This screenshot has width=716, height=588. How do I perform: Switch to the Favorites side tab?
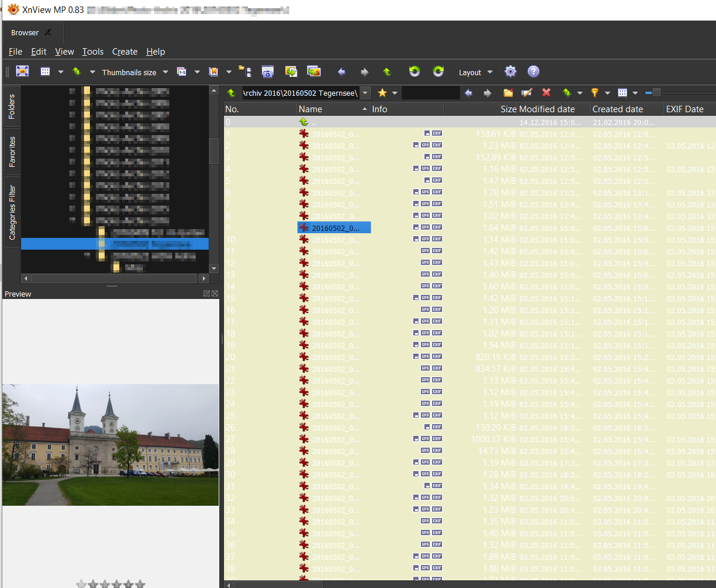pos(12,152)
